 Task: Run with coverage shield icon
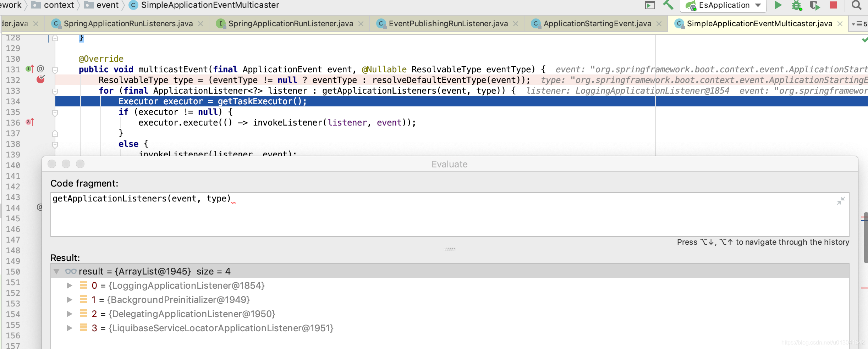pyautogui.click(x=814, y=5)
